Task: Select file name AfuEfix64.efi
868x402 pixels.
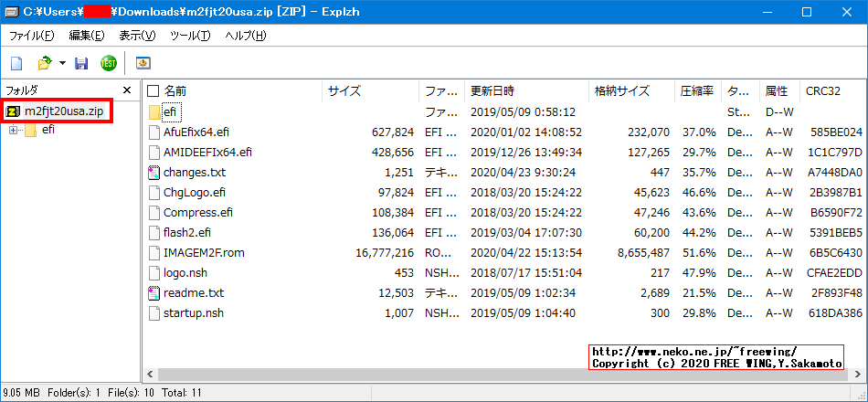Action: (x=196, y=132)
